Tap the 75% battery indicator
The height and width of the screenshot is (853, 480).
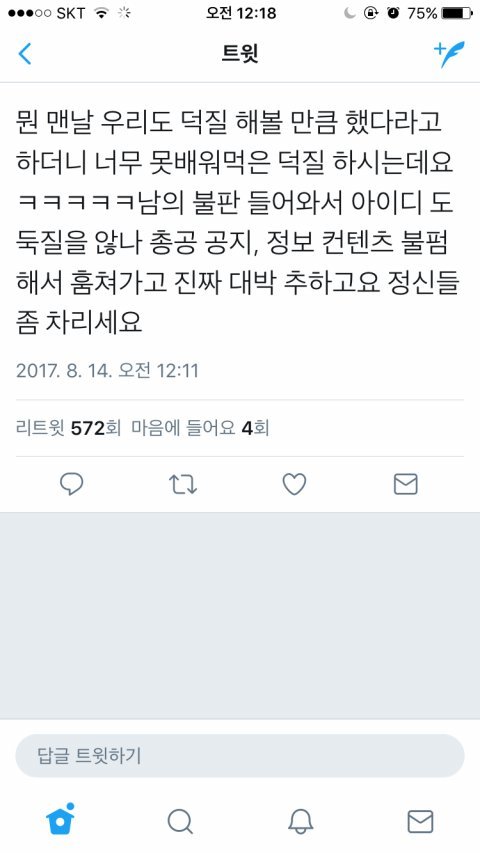tap(439, 13)
